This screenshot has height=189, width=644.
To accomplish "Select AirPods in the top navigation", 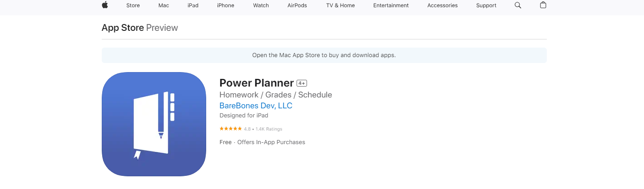I will click(297, 5).
